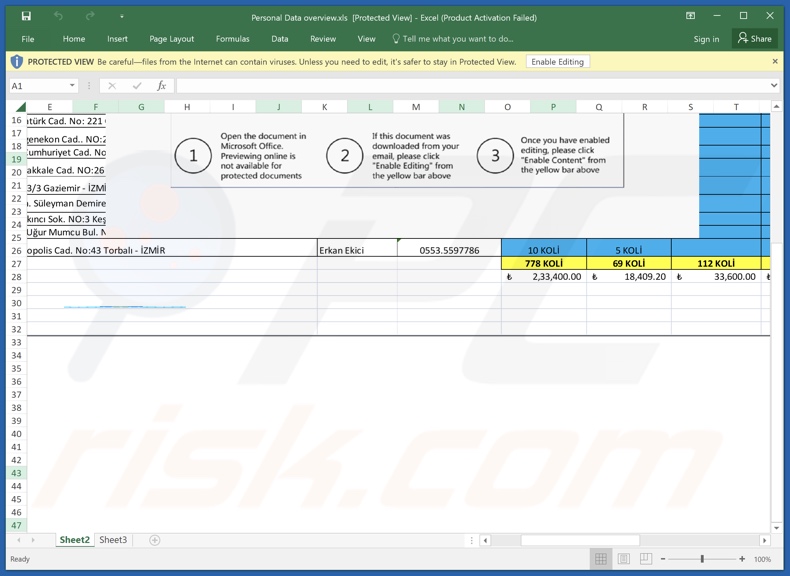Select row 43 header
Image resolution: width=790 pixels, height=576 pixels.
coord(17,473)
